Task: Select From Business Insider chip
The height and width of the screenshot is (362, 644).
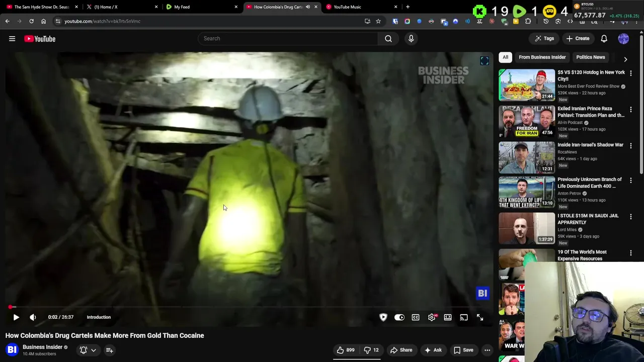Action: pos(542,57)
